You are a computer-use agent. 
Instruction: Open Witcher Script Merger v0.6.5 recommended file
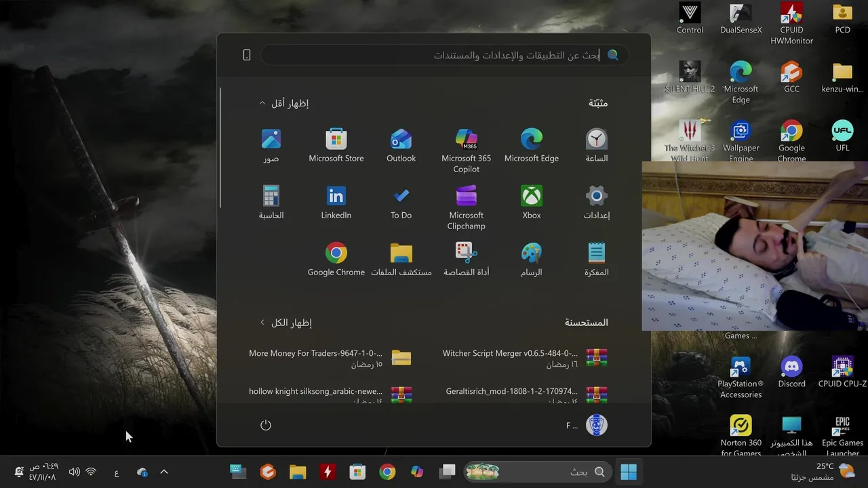[x=525, y=358]
